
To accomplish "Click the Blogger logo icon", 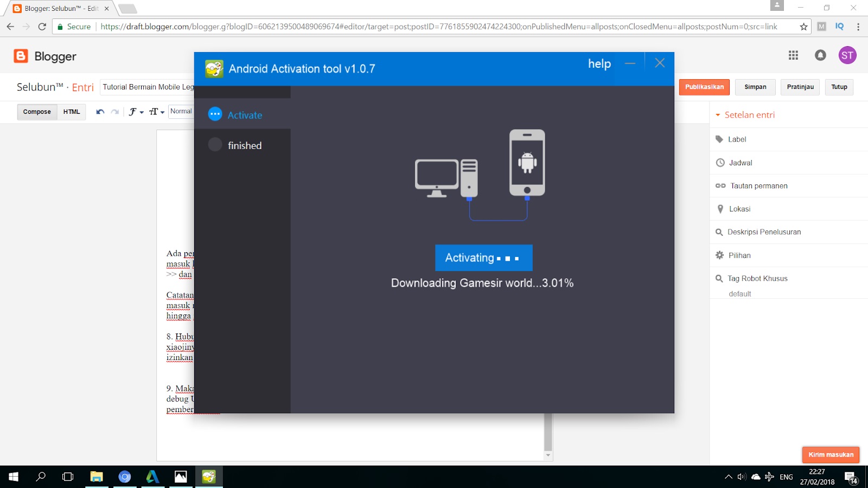I will point(21,56).
